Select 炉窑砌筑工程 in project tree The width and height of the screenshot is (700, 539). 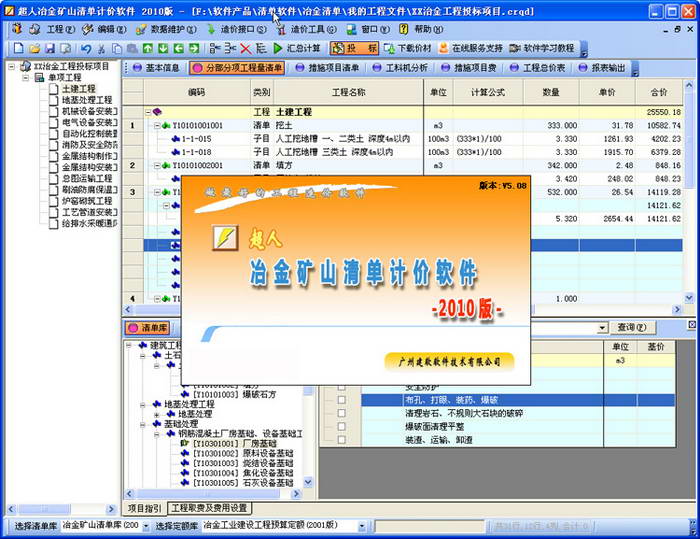tap(87, 201)
